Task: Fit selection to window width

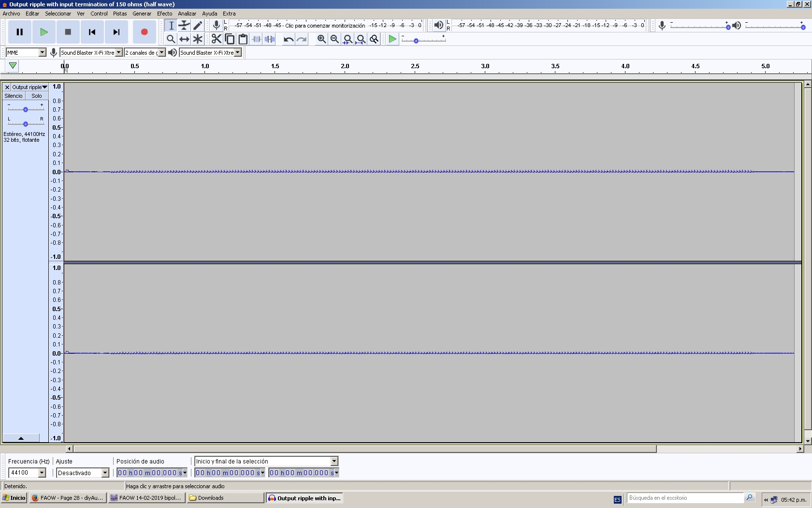Action: click(348, 39)
